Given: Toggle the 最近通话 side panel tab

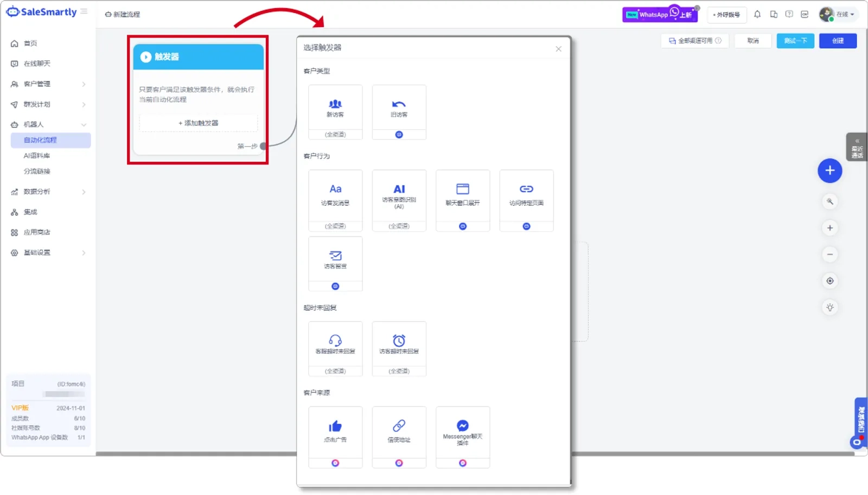Looking at the screenshot, I should [857, 147].
